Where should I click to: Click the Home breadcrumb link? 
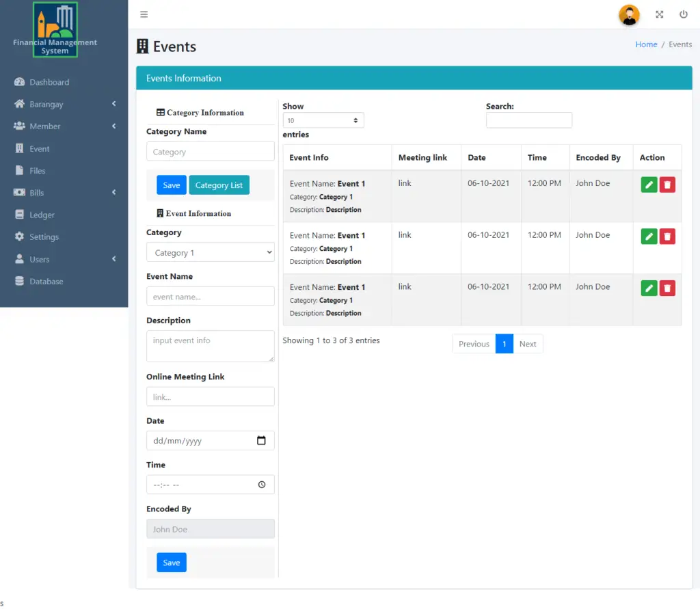646,44
